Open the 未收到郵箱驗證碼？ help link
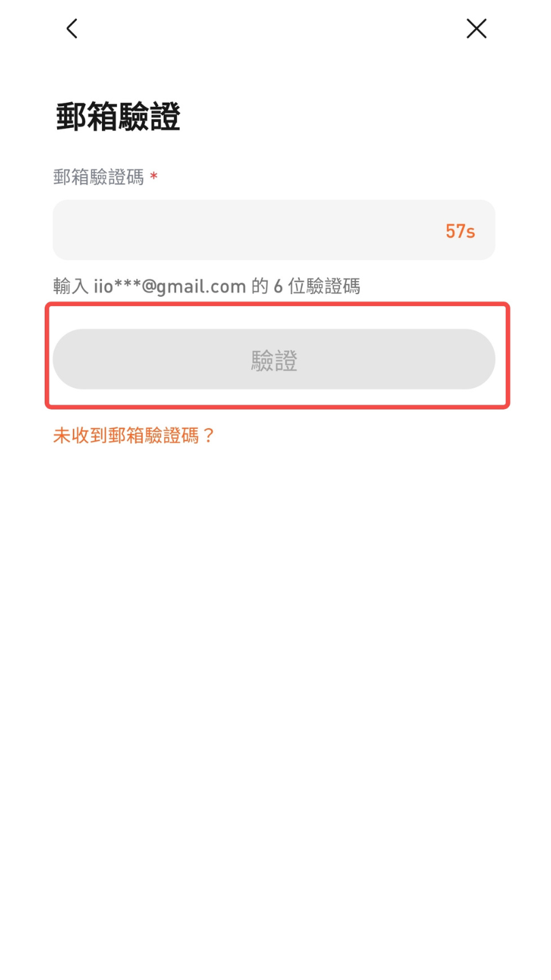This screenshot has height=980, width=551. 134,436
